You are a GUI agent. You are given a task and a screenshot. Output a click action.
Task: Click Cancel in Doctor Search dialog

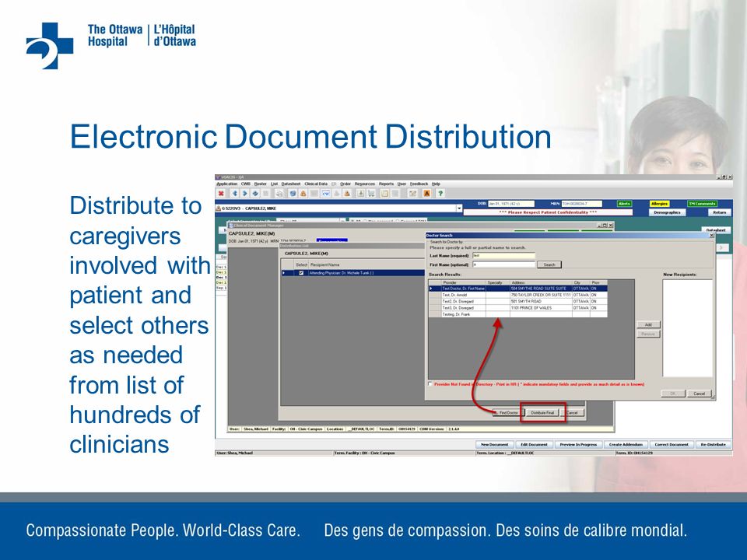click(699, 394)
